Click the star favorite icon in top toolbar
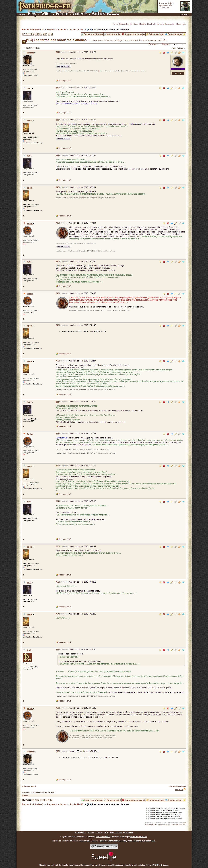Viewport: 208px width, 868px height. (184, 34)
